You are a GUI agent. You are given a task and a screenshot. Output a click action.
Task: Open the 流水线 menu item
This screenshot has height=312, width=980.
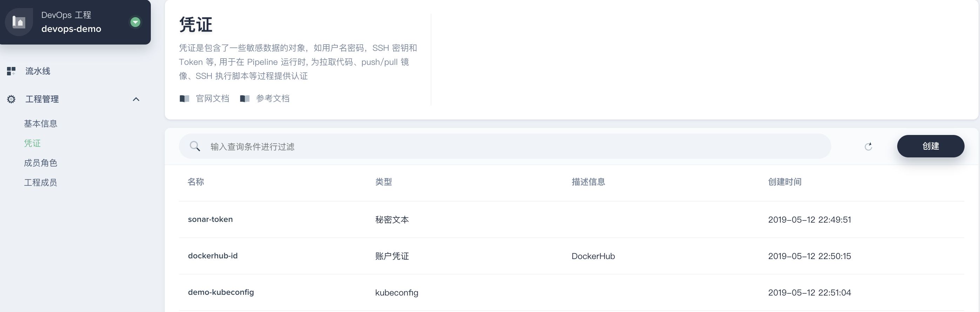[38, 71]
